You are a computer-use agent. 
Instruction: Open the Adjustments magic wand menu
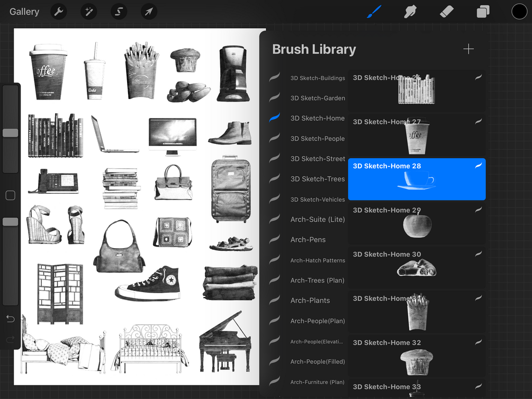coord(89,12)
